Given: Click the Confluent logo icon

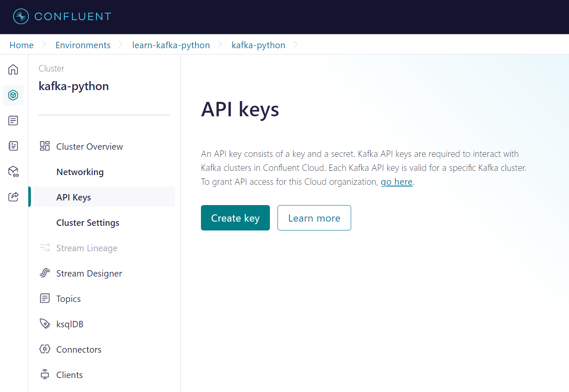Looking at the screenshot, I should pos(21,16).
